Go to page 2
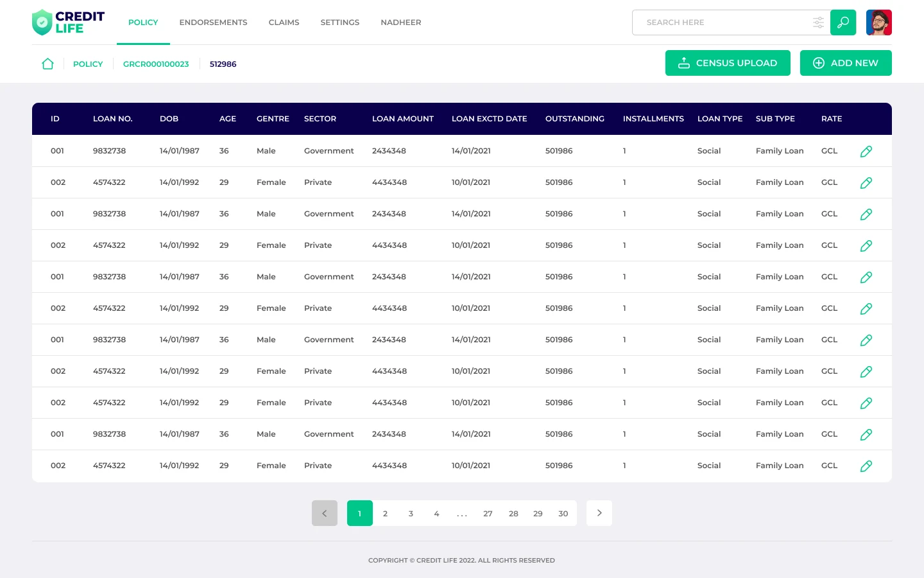The height and width of the screenshot is (578, 924). click(385, 514)
